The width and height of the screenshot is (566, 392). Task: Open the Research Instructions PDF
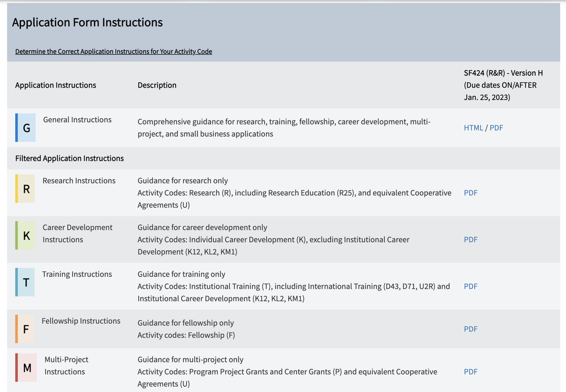click(470, 193)
